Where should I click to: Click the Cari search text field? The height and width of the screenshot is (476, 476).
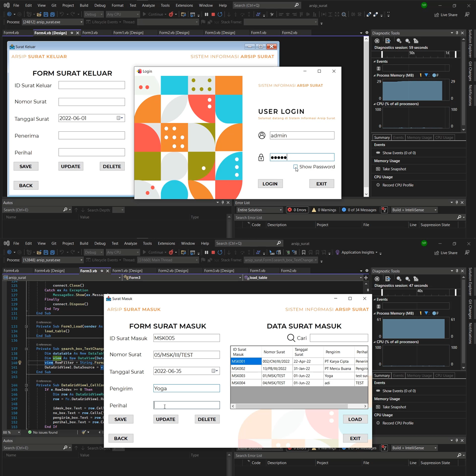tap(338, 338)
